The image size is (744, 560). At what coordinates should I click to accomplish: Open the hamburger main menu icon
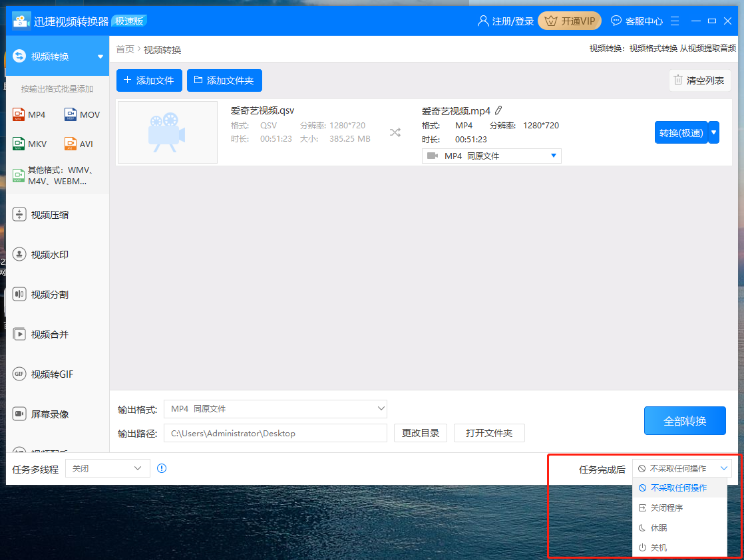click(675, 21)
